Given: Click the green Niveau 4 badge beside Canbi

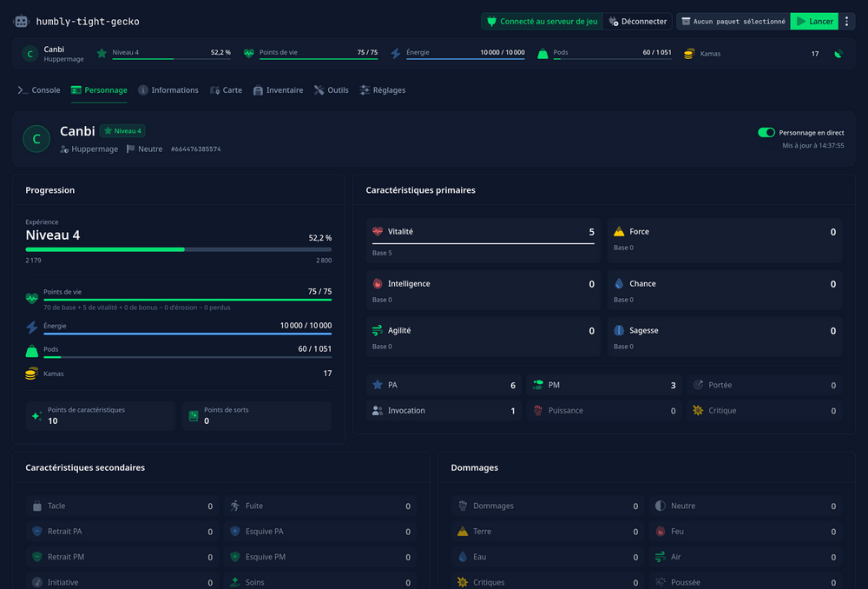Looking at the screenshot, I should [x=123, y=131].
